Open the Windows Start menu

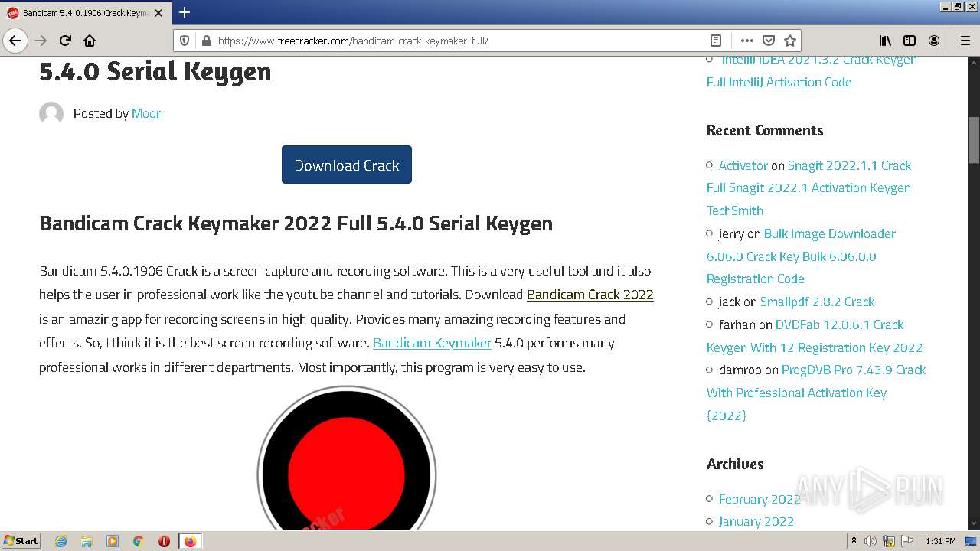tap(21, 541)
